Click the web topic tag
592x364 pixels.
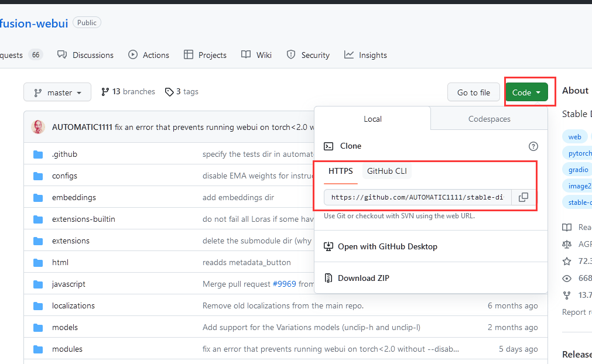click(x=574, y=137)
